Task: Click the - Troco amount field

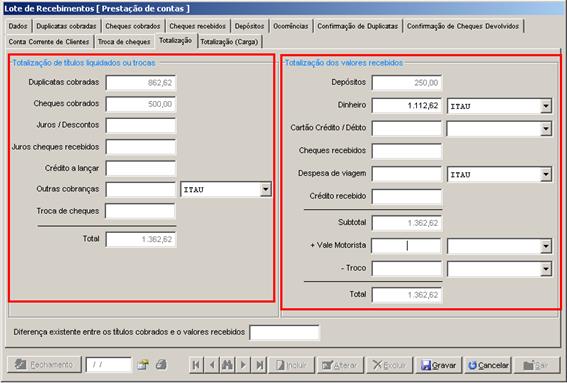Action: (406, 269)
